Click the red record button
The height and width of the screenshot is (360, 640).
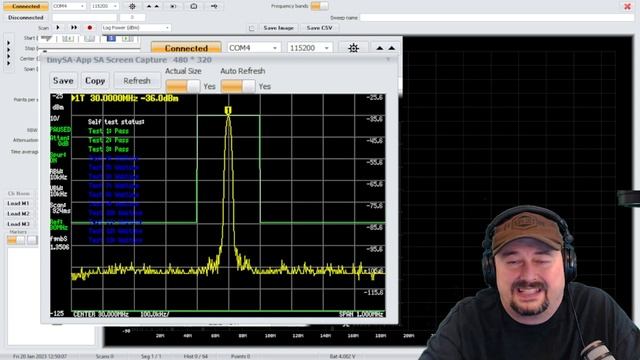click(89, 28)
